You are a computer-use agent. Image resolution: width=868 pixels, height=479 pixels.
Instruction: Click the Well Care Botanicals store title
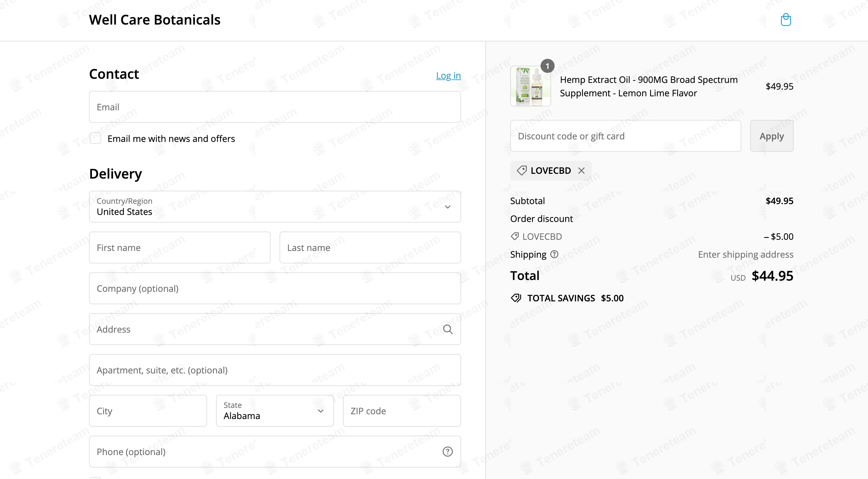tap(155, 20)
